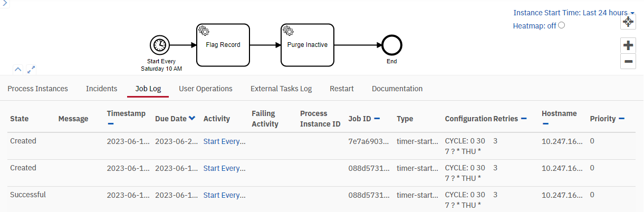Toggle sort on Job ID column
This screenshot has height=212, width=644.
tap(377, 119)
